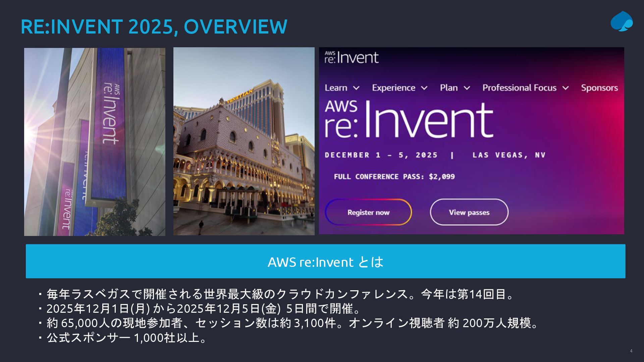This screenshot has width=644, height=362.
Task: Click the RE:INVENT 2025, OVERVIEW title
Action: [x=154, y=26]
